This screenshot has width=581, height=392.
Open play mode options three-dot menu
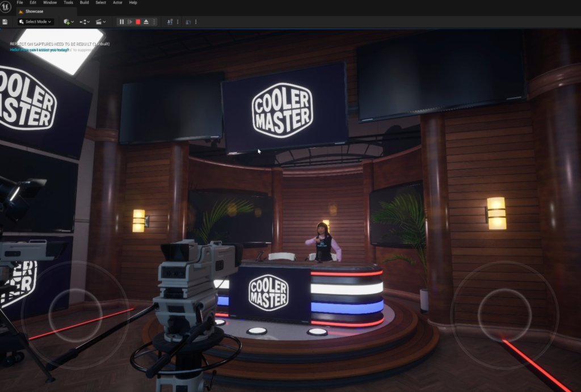tap(154, 22)
